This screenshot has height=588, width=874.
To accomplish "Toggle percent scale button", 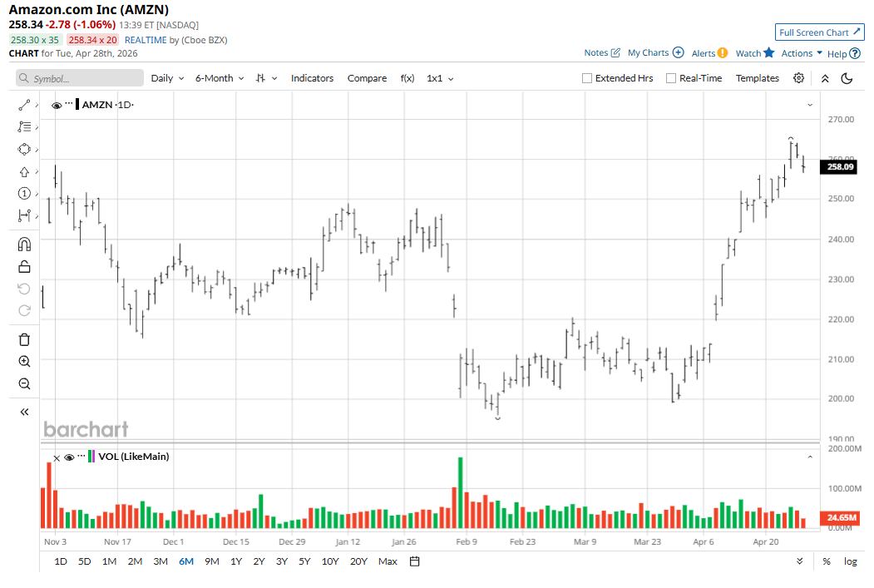I will click(x=827, y=561).
